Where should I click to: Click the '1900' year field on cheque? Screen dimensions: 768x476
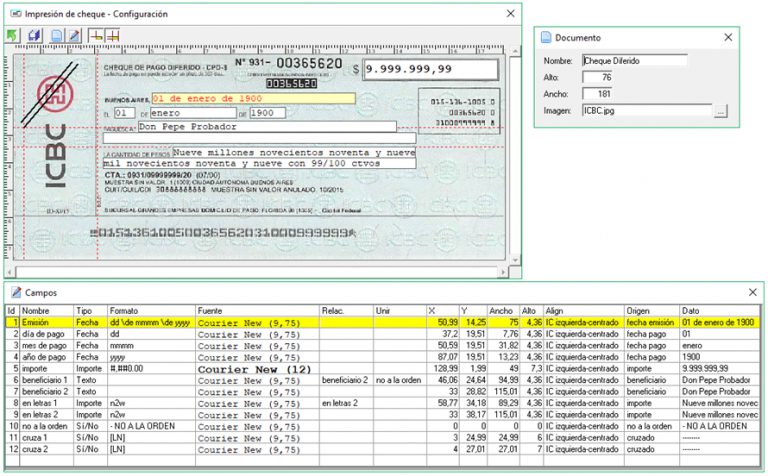click(x=267, y=113)
